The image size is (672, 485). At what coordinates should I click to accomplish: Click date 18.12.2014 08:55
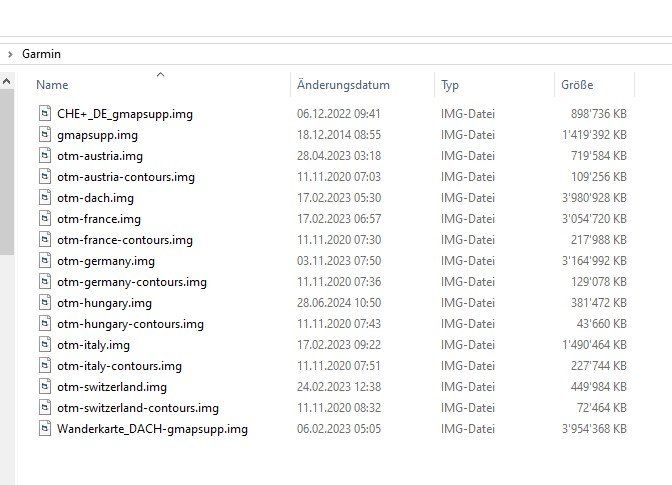pyautogui.click(x=339, y=135)
